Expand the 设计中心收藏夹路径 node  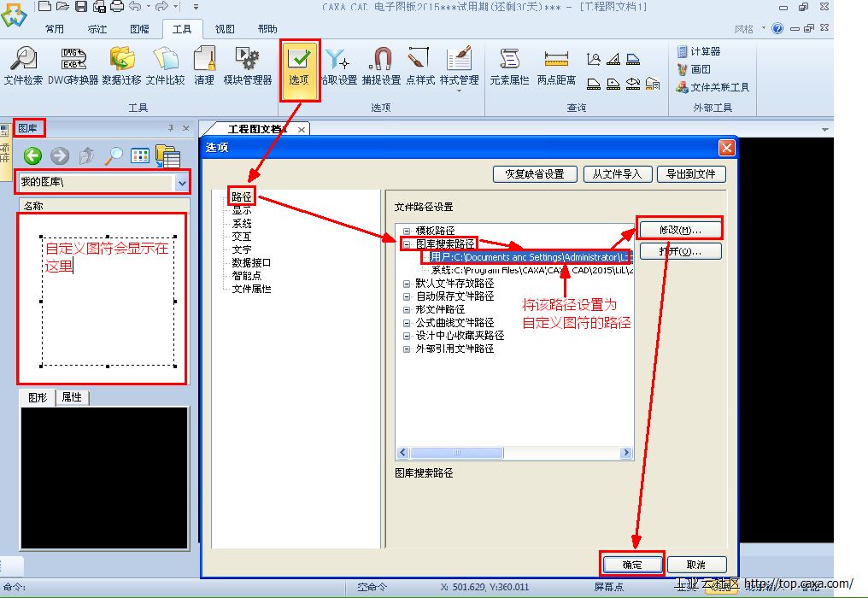click(x=407, y=336)
